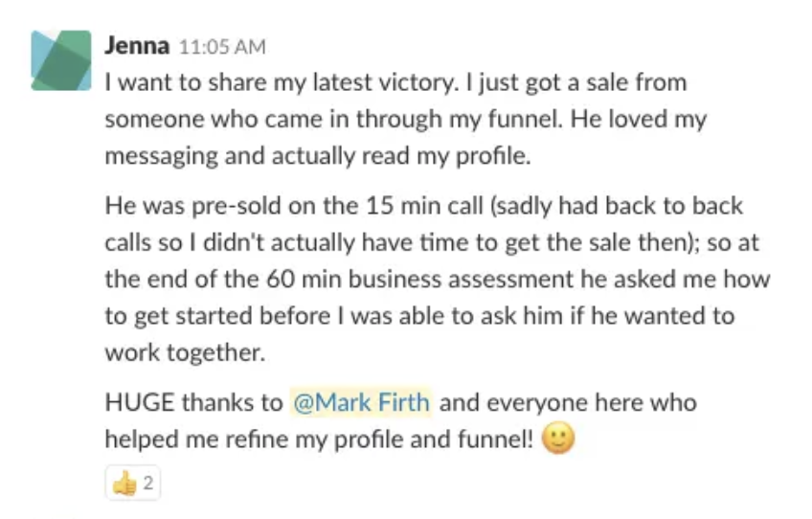Image resolution: width=812 pixels, height=519 pixels.
Task: Click the word "pre-sold"
Action: point(237,207)
